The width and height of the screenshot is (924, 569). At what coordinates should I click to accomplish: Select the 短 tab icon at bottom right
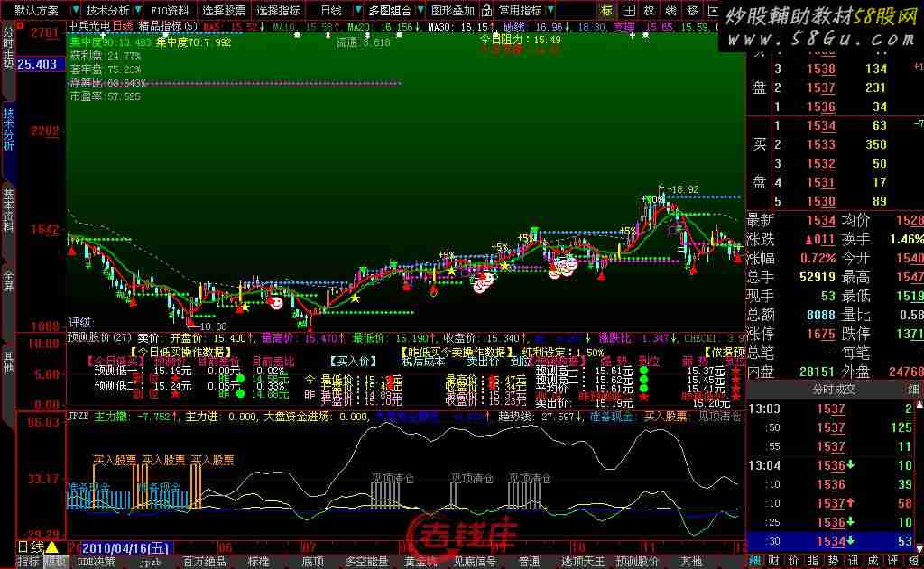913,562
